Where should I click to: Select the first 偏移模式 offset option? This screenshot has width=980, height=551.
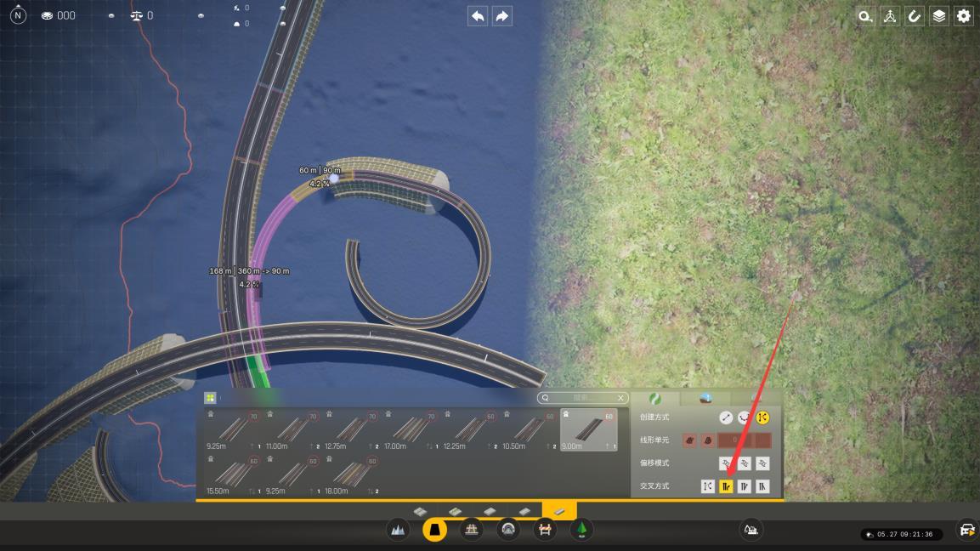(x=726, y=463)
